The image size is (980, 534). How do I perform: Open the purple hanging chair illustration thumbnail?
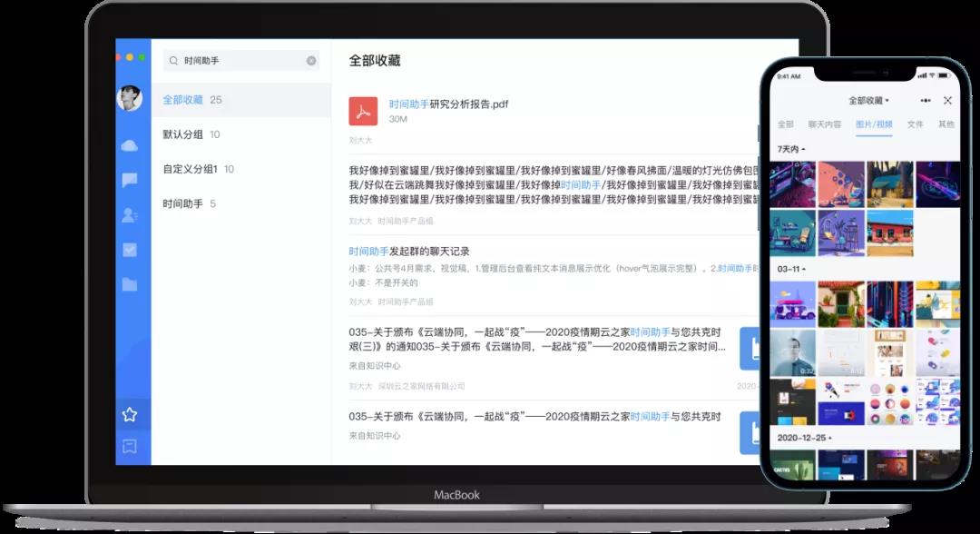click(x=841, y=232)
